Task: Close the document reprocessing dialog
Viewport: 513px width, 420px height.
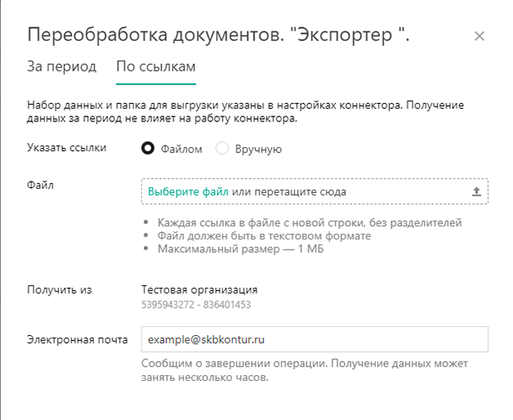Action: coord(479,36)
